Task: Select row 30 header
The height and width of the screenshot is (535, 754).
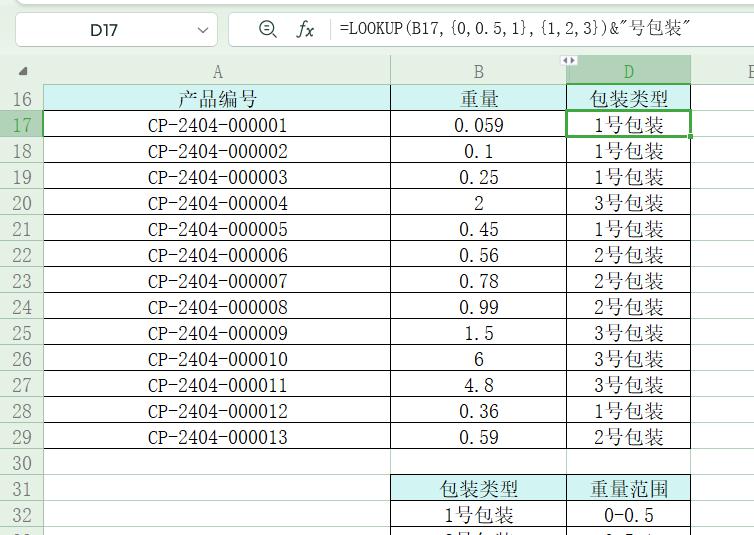Action: (22, 462)
